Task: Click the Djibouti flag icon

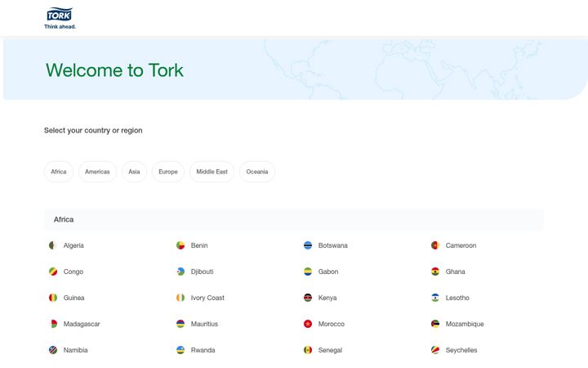Action: coord(180,272)
